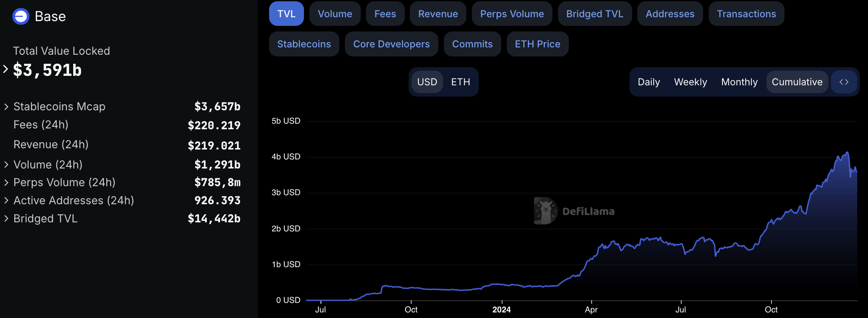Toggle the Stablecoins chart metric
Screen dimensions: 868x318
pos(304,44)
